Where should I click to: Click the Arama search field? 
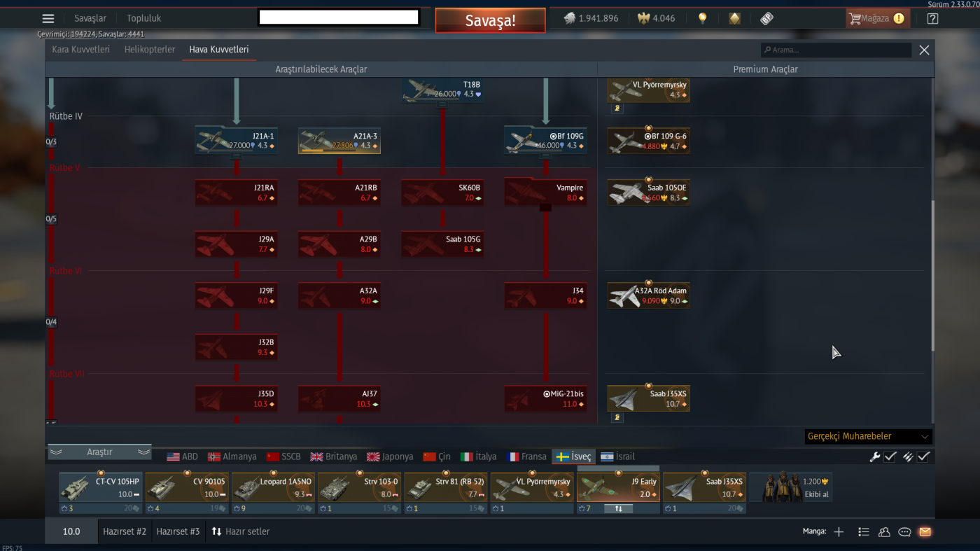[836, 50]
